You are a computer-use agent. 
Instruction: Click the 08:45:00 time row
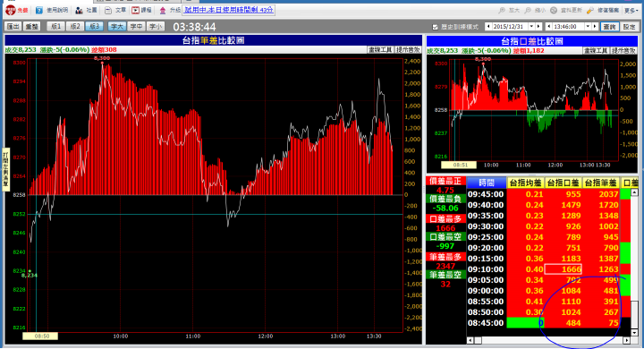click(x=486, y=323)
